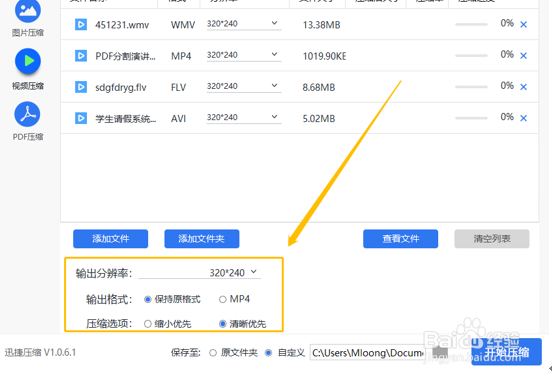Image resolution: width=552 pixels, height=377 pixels.
Task: Click the browse folder icon beside the save path
Action: [440, 351]
